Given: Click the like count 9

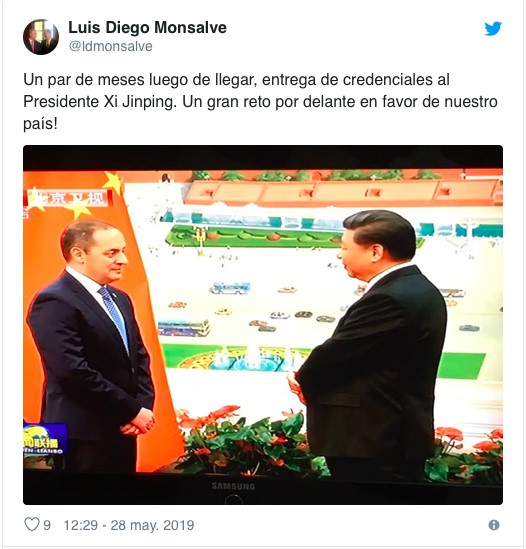Looking at the screenshot, I should pyautogui.click(x=47, y=525).
